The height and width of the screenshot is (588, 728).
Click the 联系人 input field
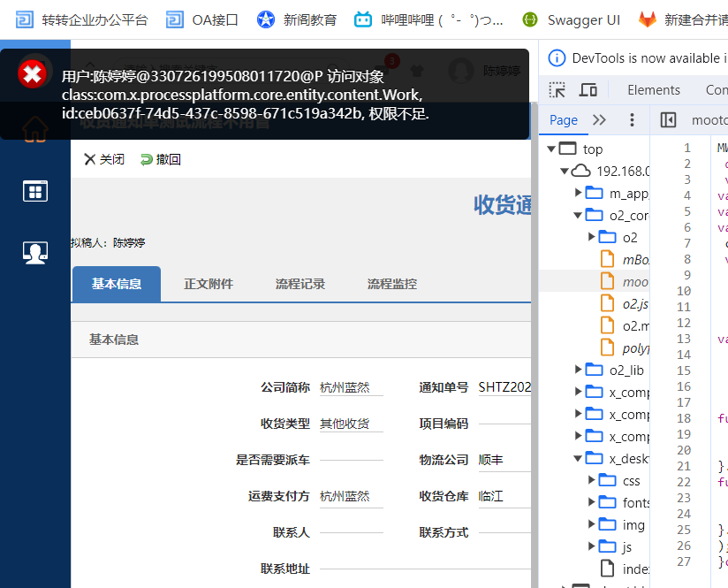coord(351,532)
